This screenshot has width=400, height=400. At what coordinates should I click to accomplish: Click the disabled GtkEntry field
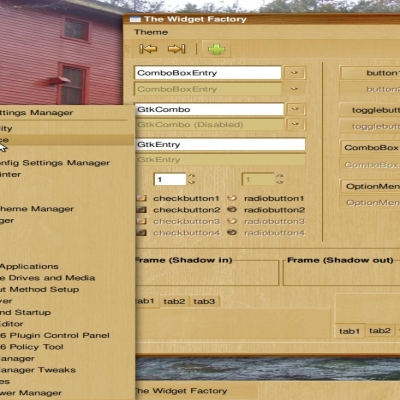pos(220,160)
